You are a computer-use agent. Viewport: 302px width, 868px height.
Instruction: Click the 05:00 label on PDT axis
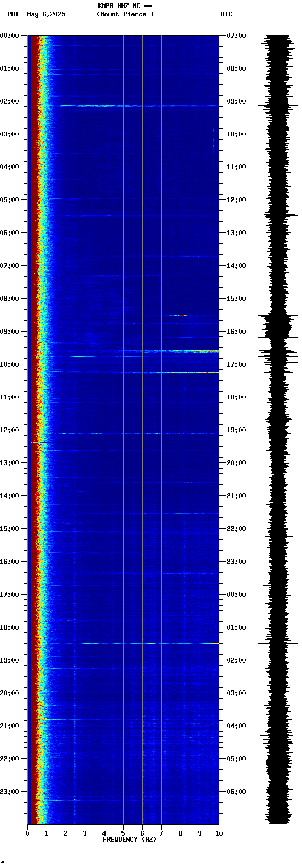click(x=9, y=200)
